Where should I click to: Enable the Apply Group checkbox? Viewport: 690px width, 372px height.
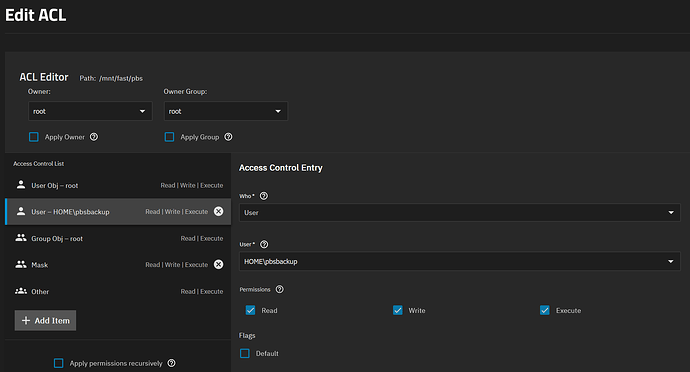[x=169, y=137]
